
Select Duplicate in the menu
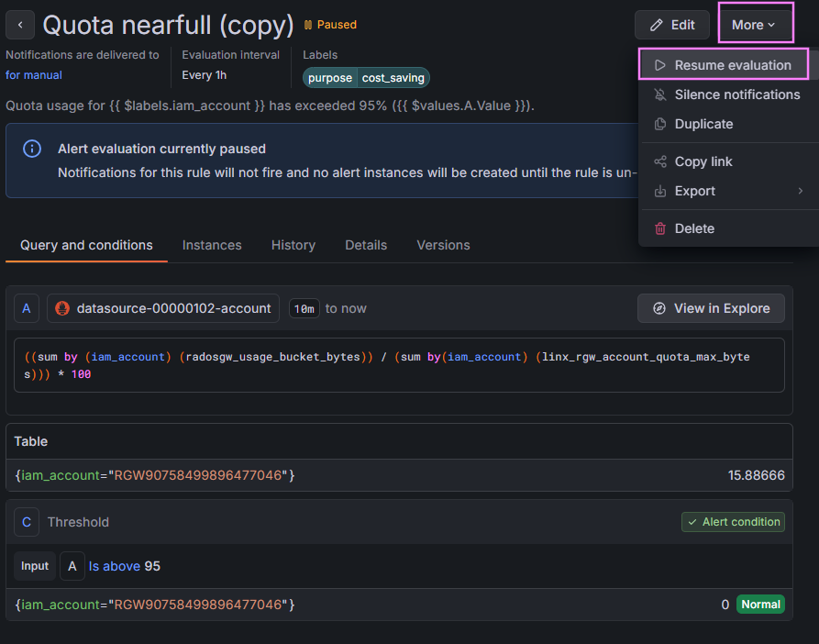(x=728, y=124)
